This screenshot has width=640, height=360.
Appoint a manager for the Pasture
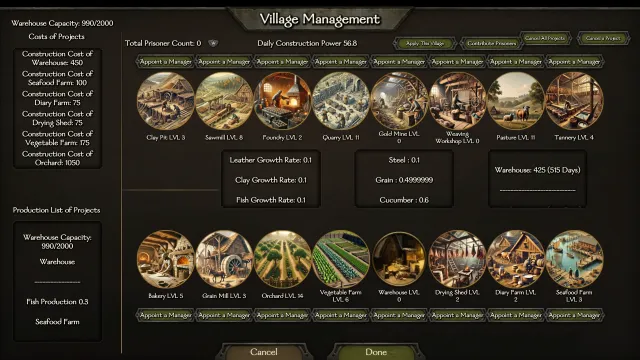pos(516,62)
